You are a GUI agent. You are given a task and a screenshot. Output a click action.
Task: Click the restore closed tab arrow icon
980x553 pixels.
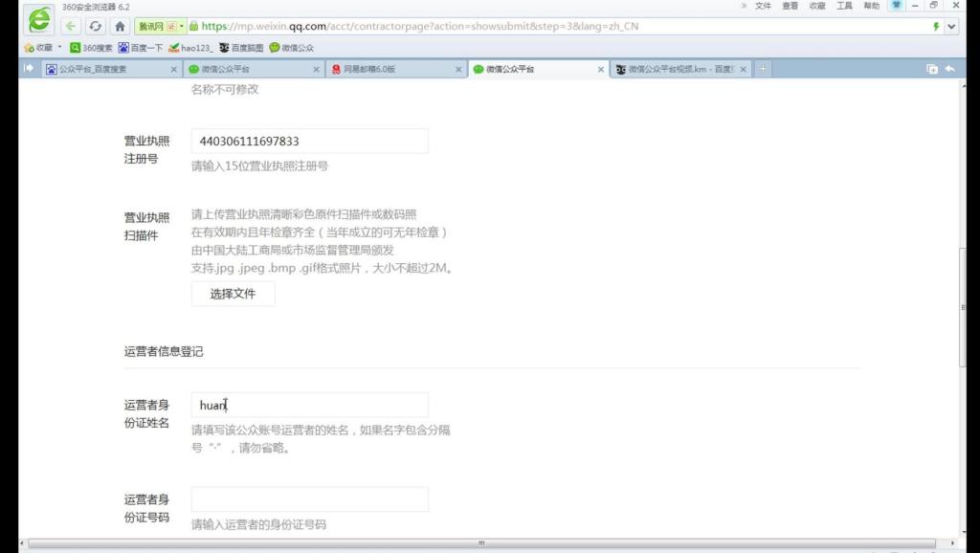tap(950, 69)
